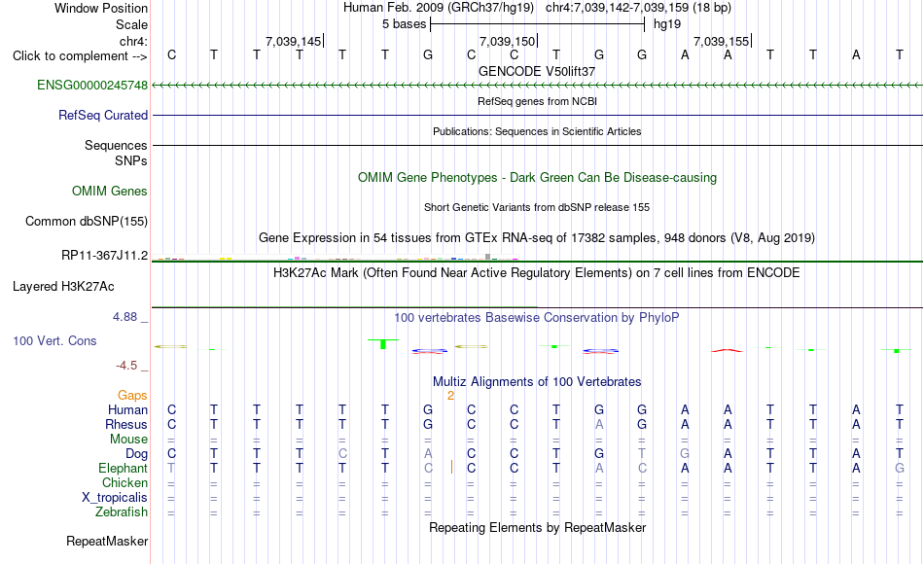The height and width of the screenshot is (564, 924).
Task: Click base G after six bases in ruler
Action: (x=428, y=54)
